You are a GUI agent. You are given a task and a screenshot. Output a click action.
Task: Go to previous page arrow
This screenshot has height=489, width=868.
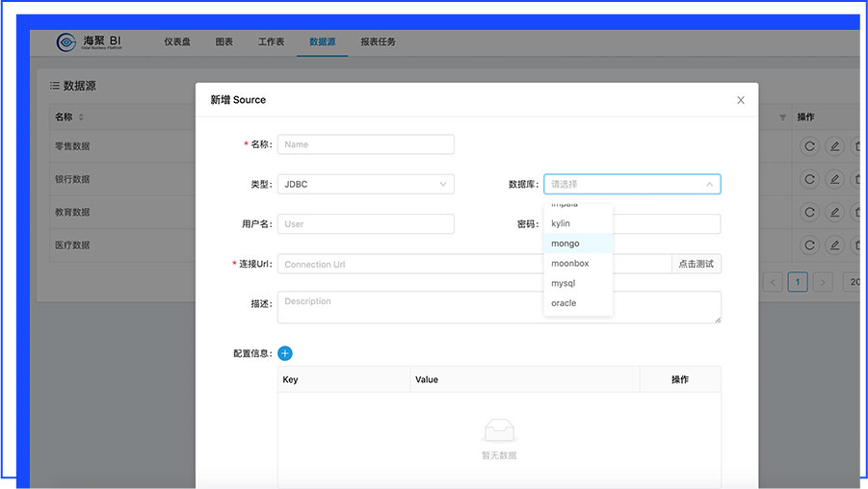773,282
